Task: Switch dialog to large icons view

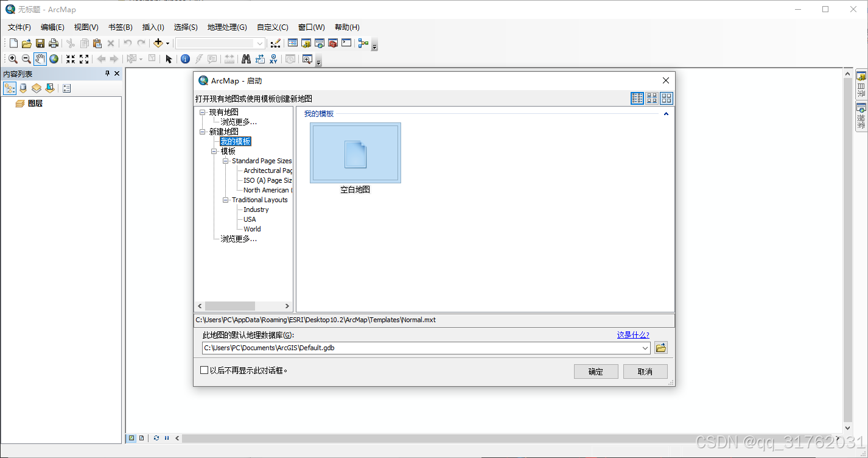Action: click(x=667, y=98)
